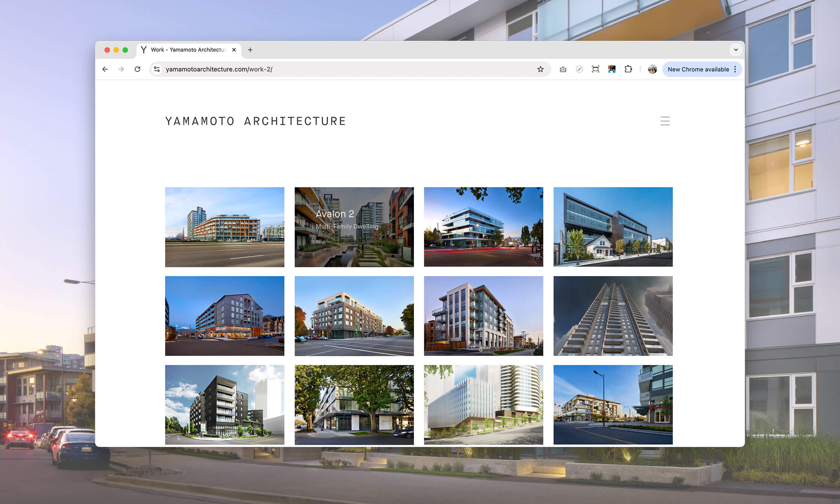Image resolution: width=840 pixels, height=504 pixels.
Task: Click the YAMAMOTO ARCHITECTURE logo link
Action: pyautogui.click(x=255, y=121)
